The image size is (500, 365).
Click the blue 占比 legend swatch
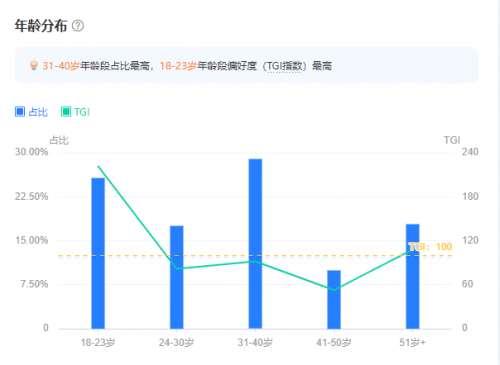tap(20, 112)
